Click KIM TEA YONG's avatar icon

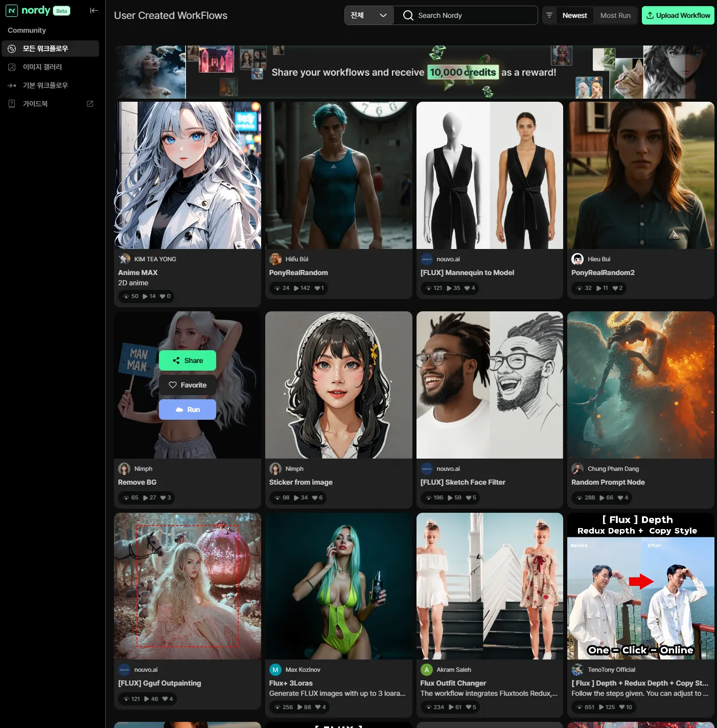[x=124, y=259]
